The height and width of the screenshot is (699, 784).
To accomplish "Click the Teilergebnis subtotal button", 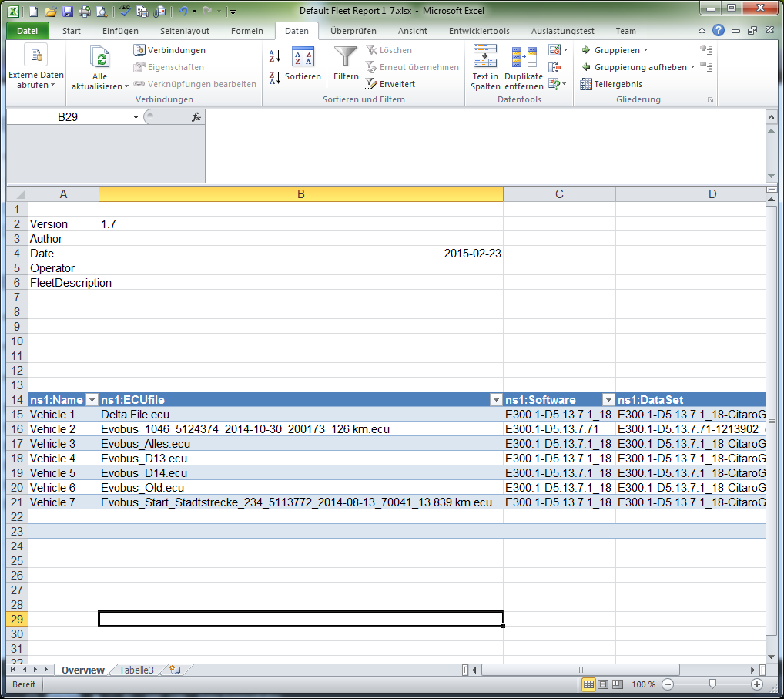I will click(x=611, y=83).
